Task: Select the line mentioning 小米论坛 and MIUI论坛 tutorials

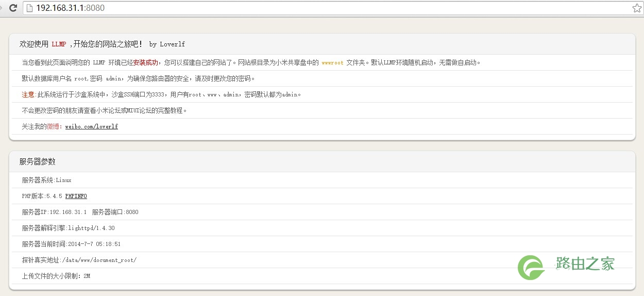Action: (x=104, y=111)
